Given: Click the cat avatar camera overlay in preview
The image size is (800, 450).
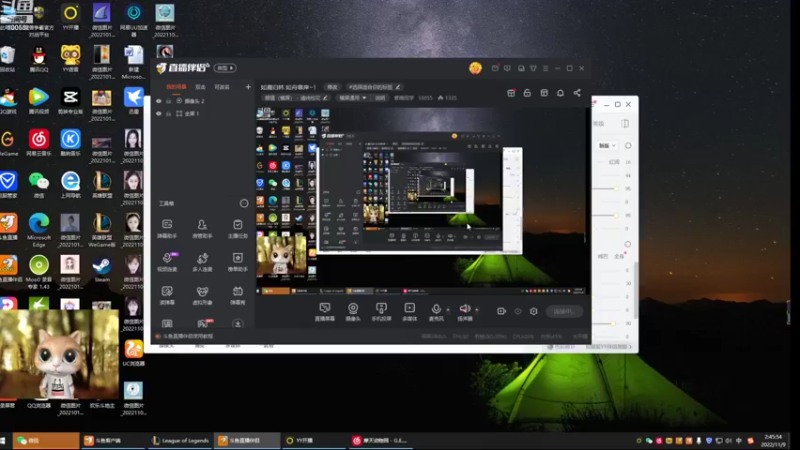Looking at the screenshot, I should coord(282,256).
